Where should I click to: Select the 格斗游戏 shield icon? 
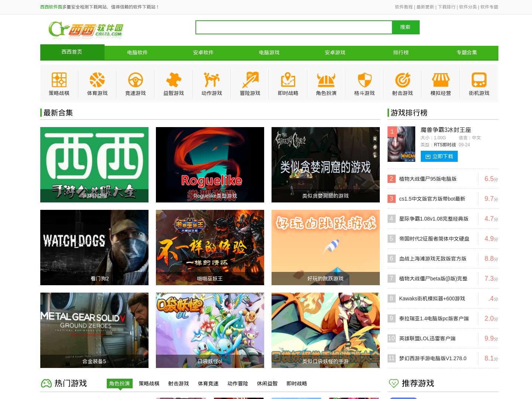(364, 80)
